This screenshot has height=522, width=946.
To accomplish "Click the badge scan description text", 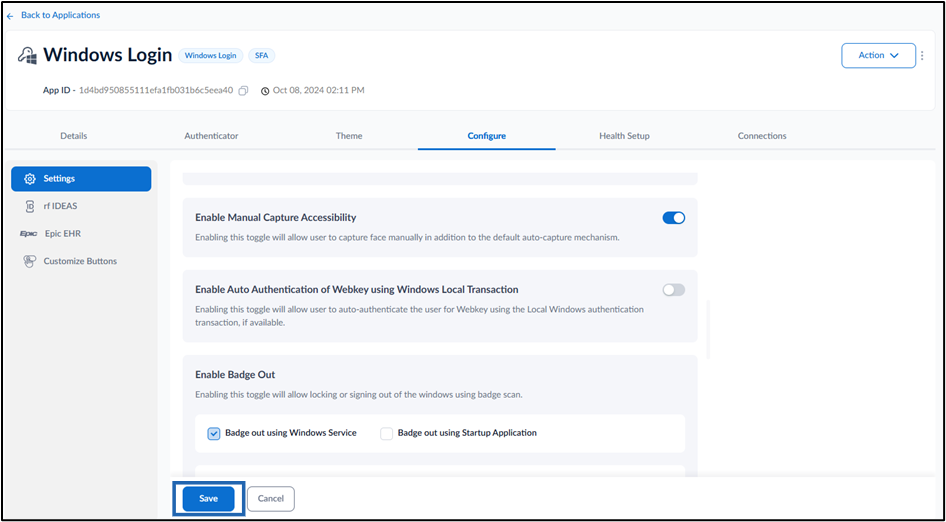I will tap(358, 395).
